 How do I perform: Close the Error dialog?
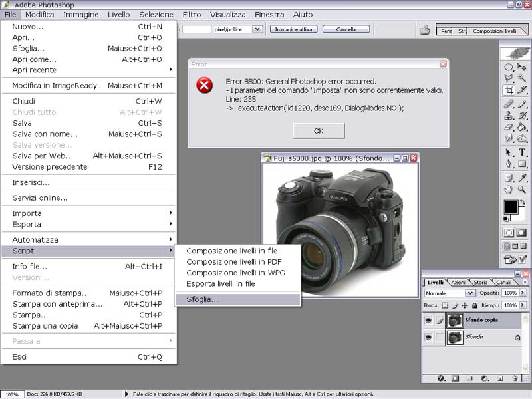pyautogui.click(x=443, y=64)
